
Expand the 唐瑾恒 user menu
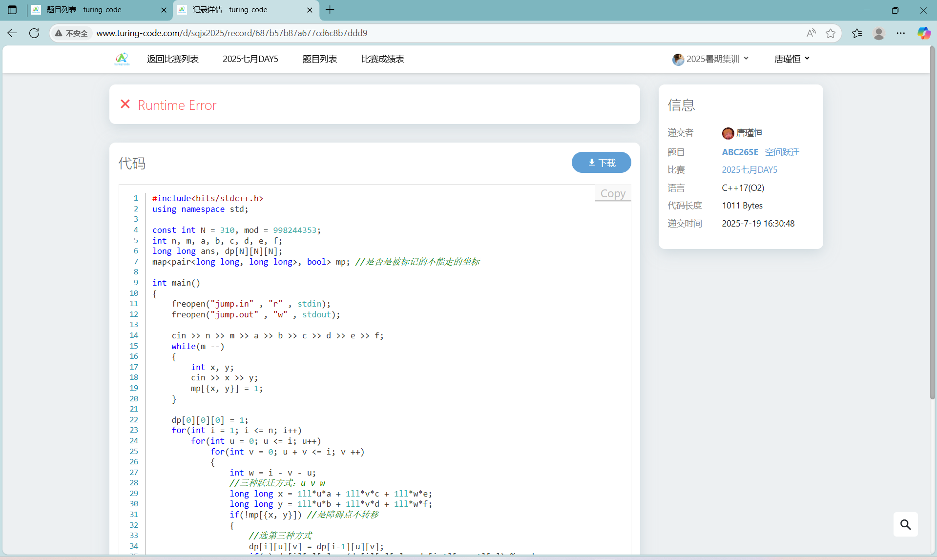coord(791,59)
